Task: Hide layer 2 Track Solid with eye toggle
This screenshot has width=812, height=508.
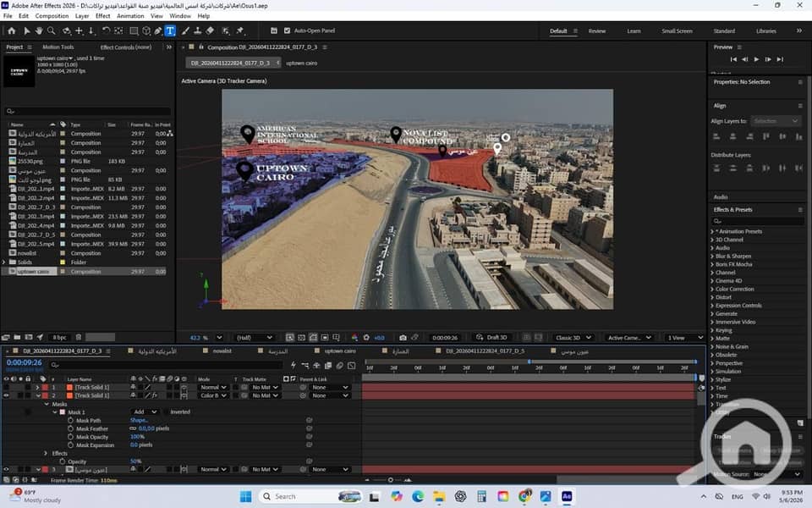Action: 6,395
